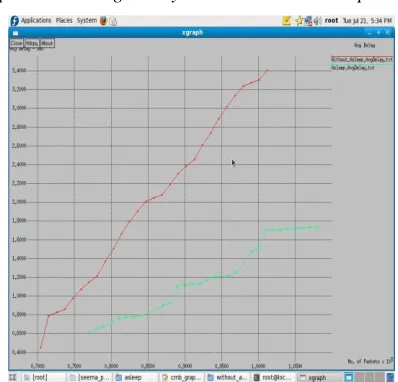Open the Places menu
This screenshot has width=398, height=382.
point(64,20)
